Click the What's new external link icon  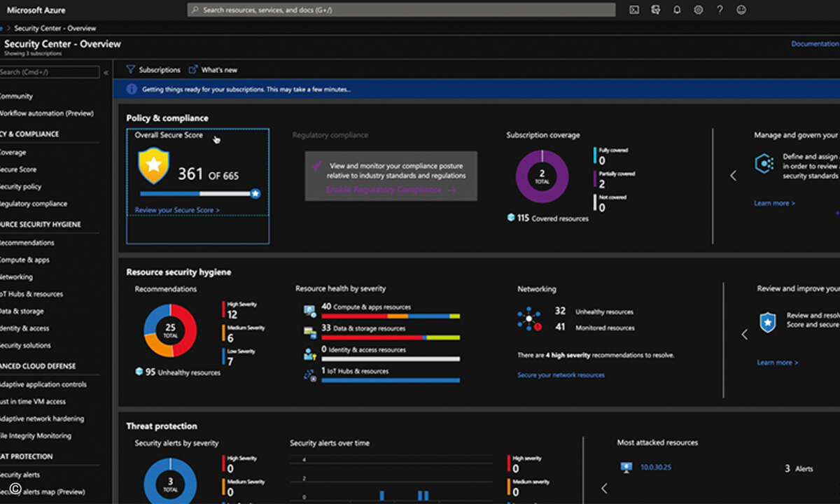[x=193, y=70]
